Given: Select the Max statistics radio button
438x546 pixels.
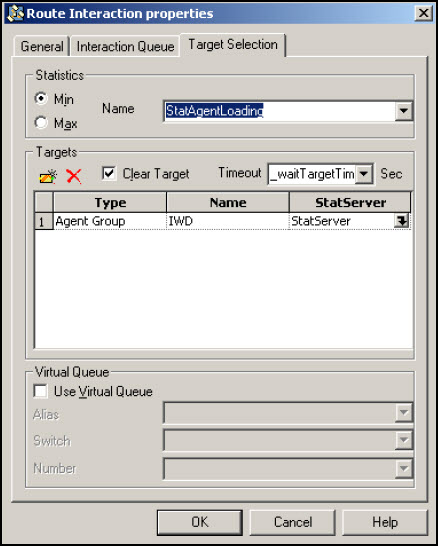Looking at the screenshot, I should [41, 122].
